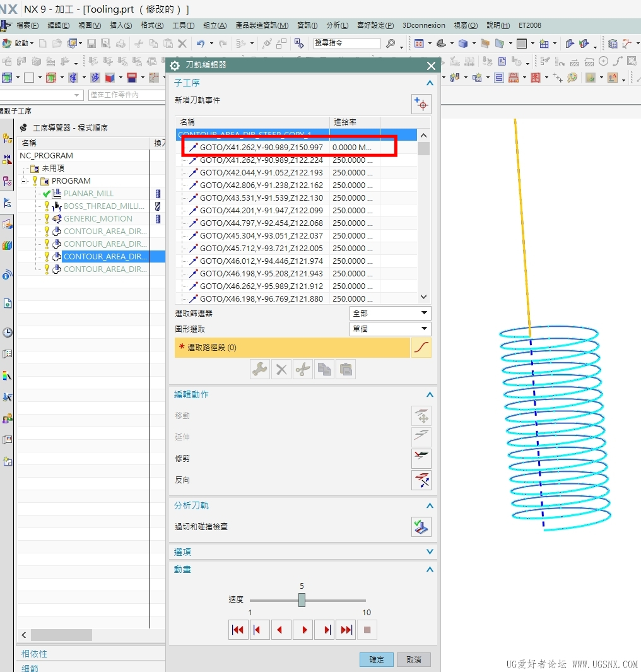Click the wrench edit icon
The width and height of the screenshot is (641, 672).
(260, 369)
